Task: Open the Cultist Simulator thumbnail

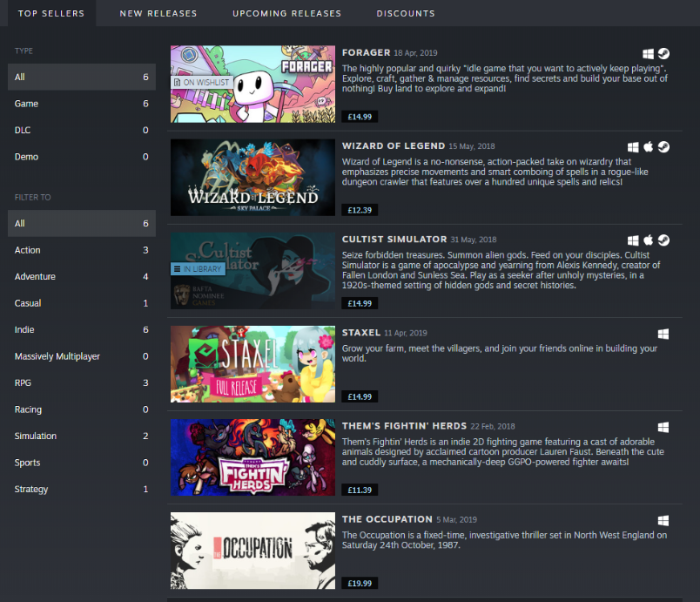Action: 252,271
